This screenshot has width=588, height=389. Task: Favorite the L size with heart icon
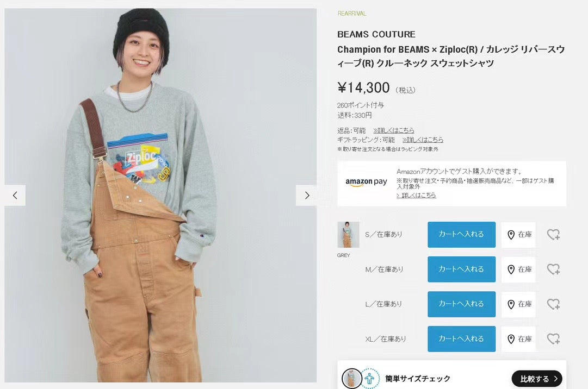point(553,304)
